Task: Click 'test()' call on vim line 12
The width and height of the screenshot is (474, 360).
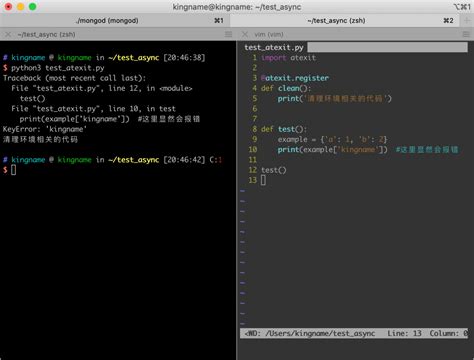Action: pyautogui.click(x=274, y=170)
